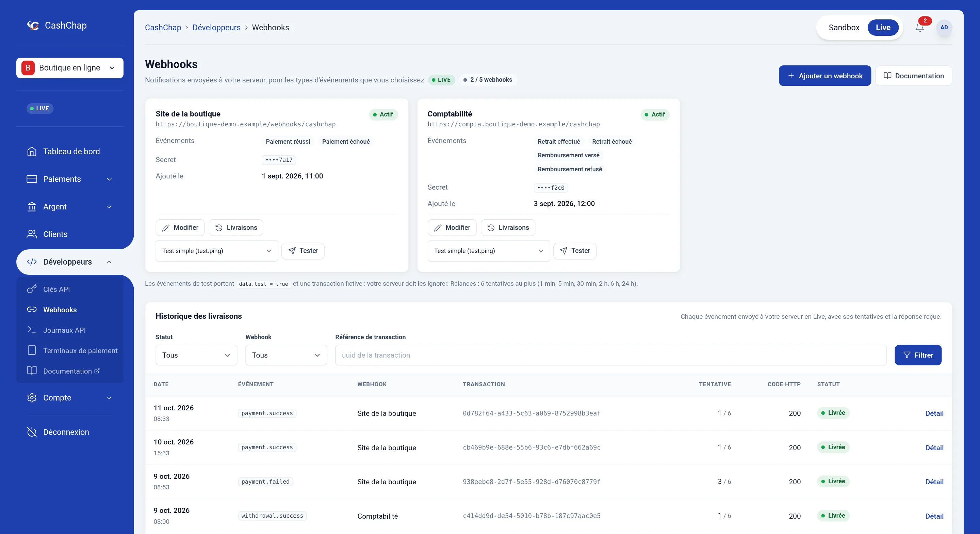Select Déconnexion to log out
980x534 pixels.
tap(70, 432)
